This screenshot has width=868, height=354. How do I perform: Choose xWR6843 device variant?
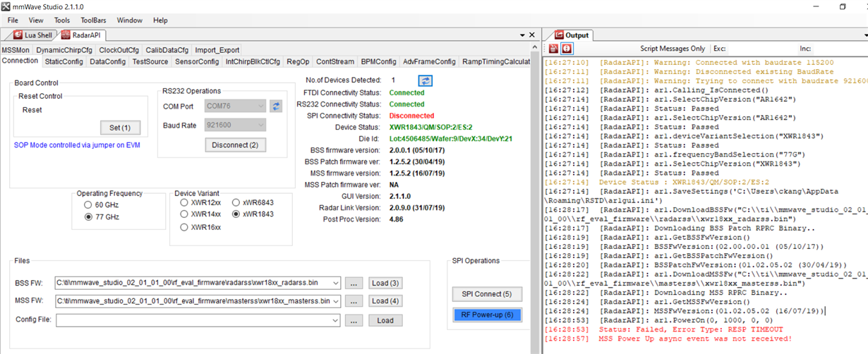click(x=236, y=202)
